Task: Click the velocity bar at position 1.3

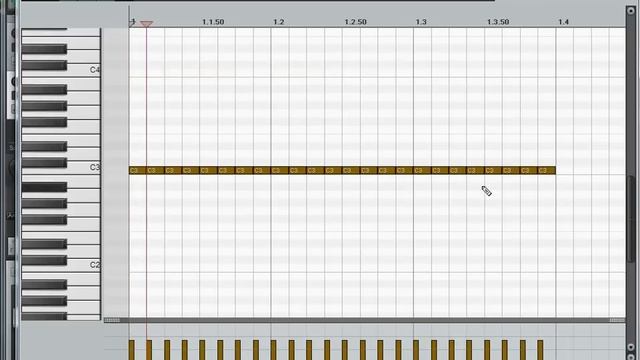Action: click(x=416, y=350)
